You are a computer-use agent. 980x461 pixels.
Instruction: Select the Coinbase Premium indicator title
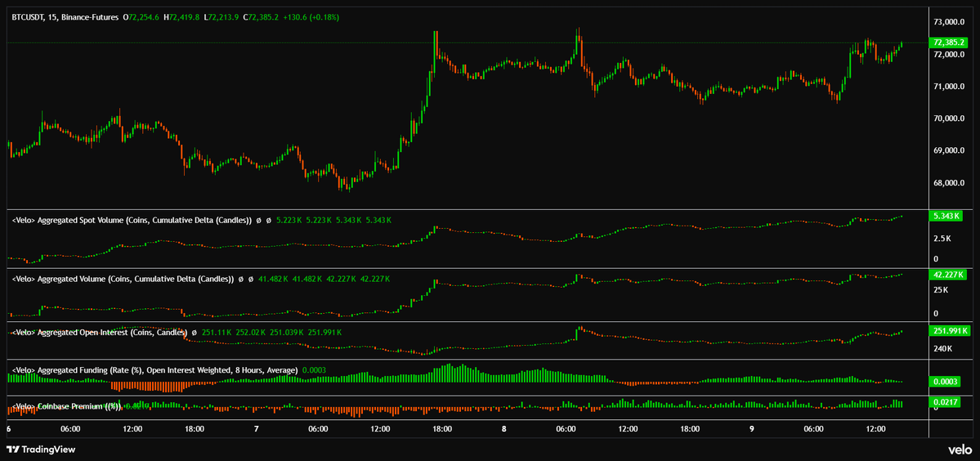click(x=67, y=406)
